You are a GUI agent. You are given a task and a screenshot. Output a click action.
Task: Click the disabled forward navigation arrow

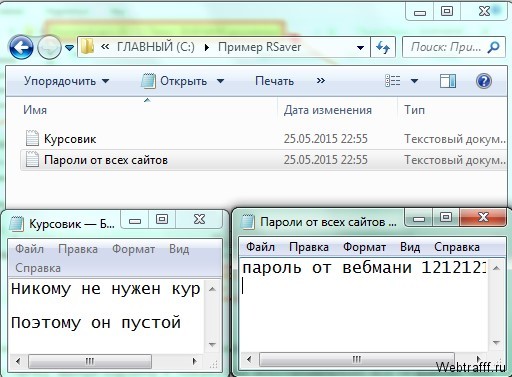(x=49, y=47)
